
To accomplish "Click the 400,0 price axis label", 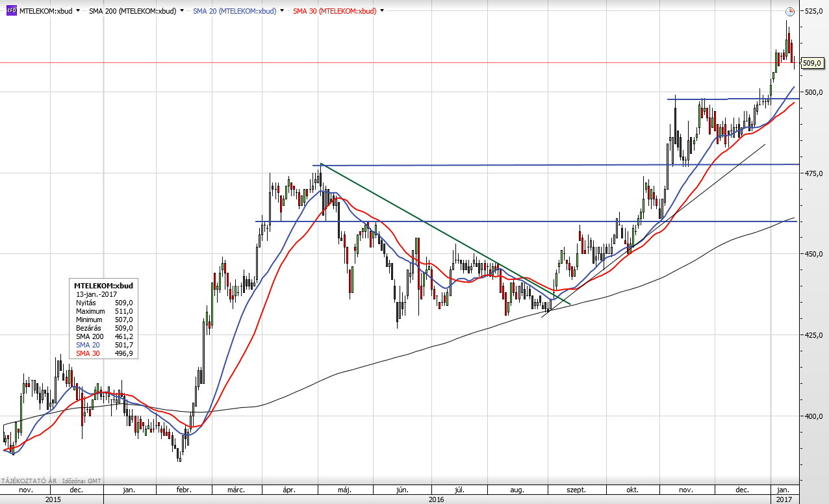I will coord(814,416).
